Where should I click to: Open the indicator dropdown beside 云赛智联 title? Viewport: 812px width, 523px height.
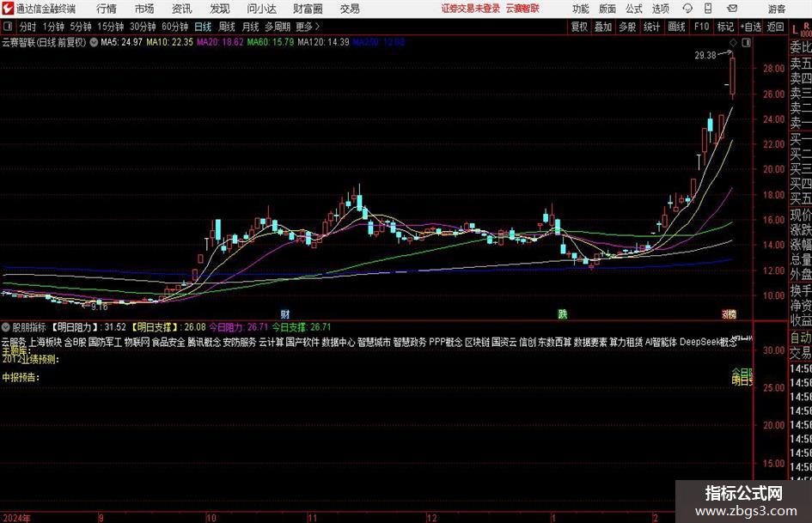pos(94,42)
